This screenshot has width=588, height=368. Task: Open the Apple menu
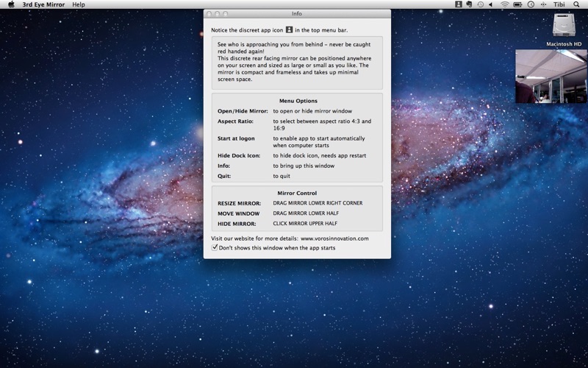click(11, 4)
